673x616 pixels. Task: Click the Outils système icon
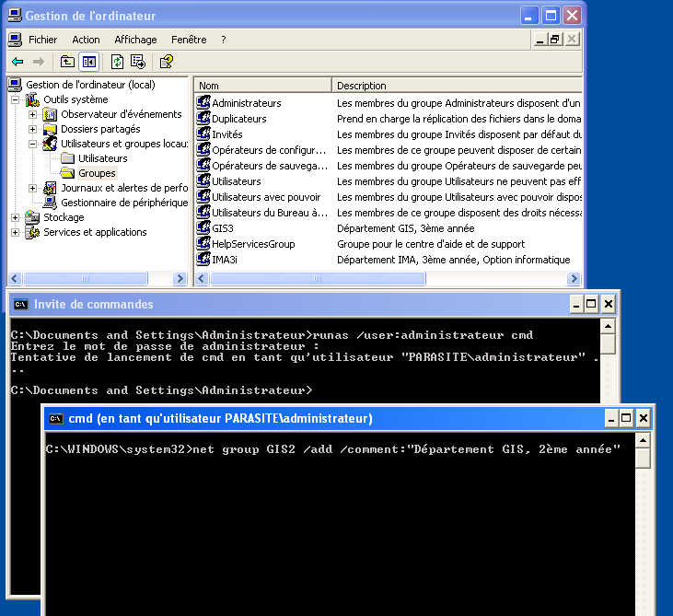pyautogui.click(x=32, y=99)
